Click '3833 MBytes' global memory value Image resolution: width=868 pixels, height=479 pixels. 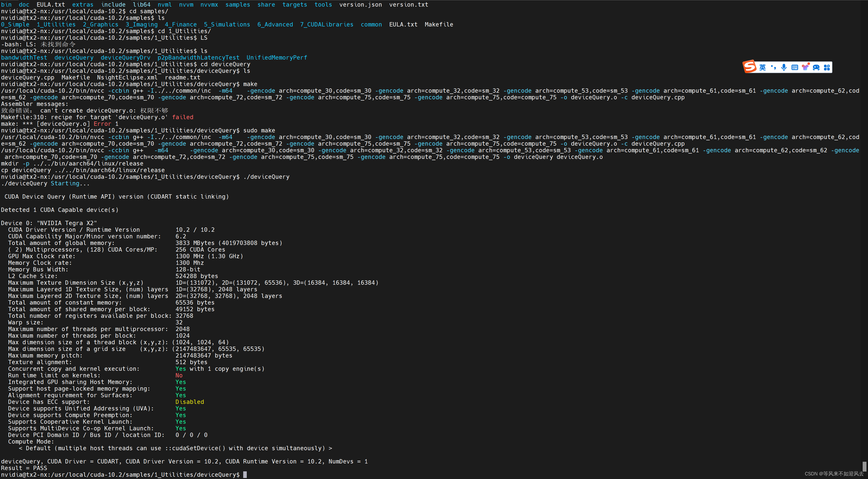195,243
